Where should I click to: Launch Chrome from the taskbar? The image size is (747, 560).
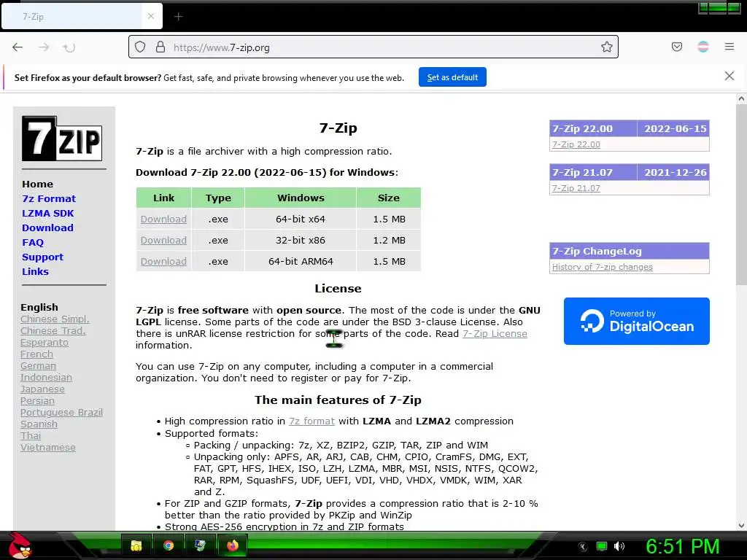pos(169,545)
